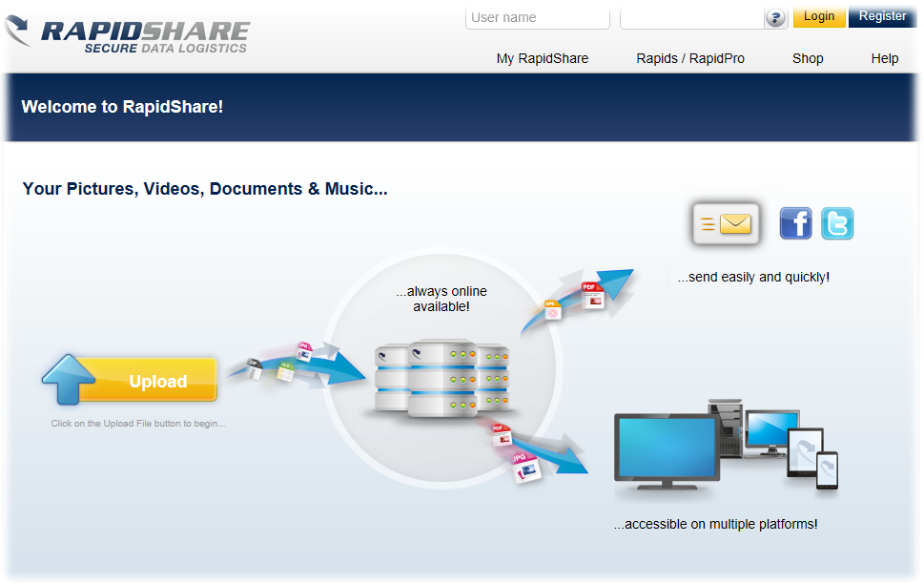Click 'Your Pictures, Videos, Documents & Music...' heading
The height and width of the screenshot is (584, 924).
[x=205, y=189]
